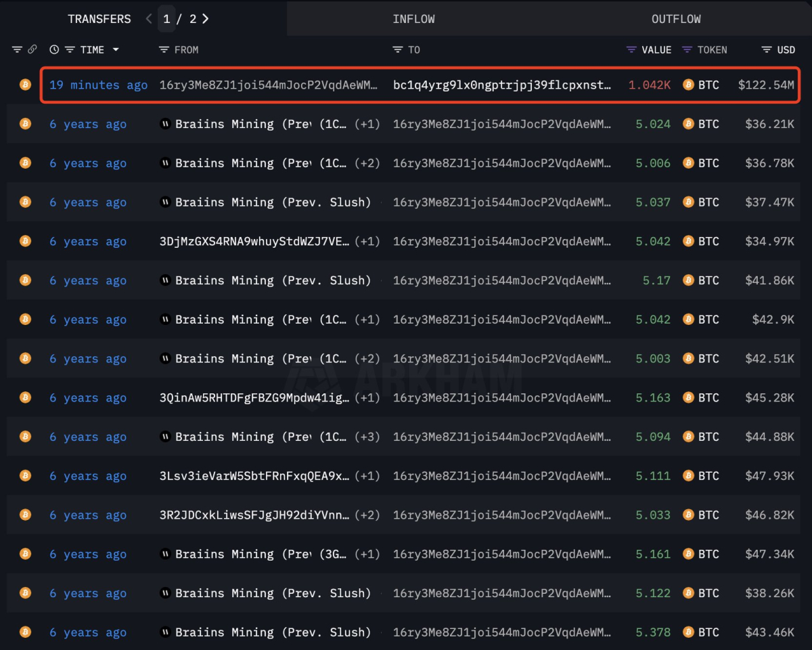Open recipient 16ry3Me8ZJ1joi544m address in $45.28K row
This screenshot has width=812, height=650.
[x=503, y=398]
